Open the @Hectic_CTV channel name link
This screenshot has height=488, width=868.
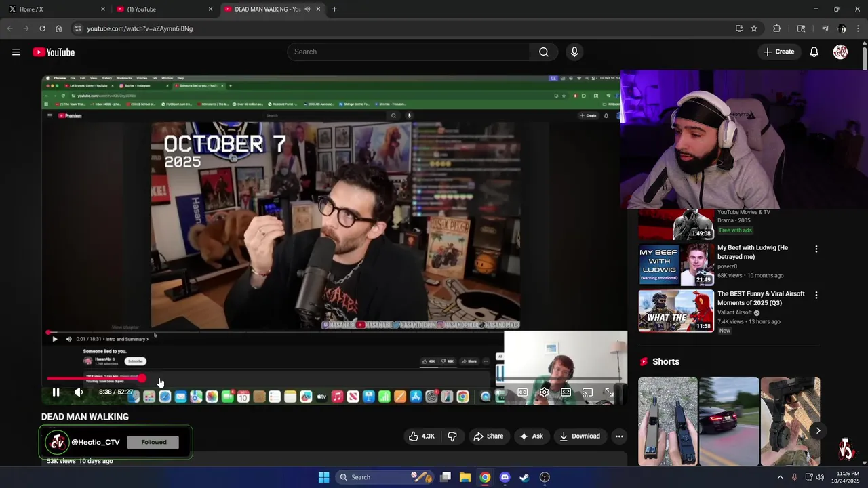coord(96,443)
